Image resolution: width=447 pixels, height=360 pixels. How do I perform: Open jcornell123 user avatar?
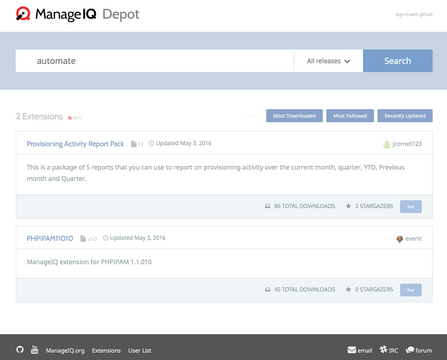(387, 144)
